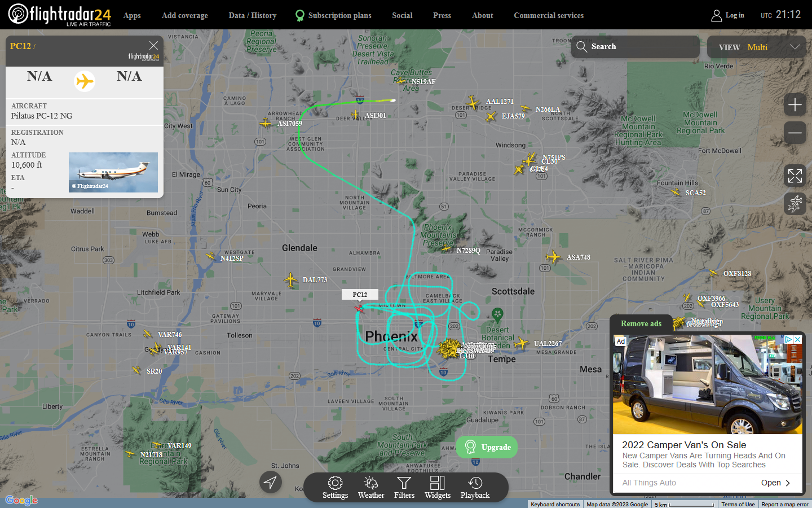Screen dimensions: 812x508
Task: Open the About menu
Action: pos(483,15)
